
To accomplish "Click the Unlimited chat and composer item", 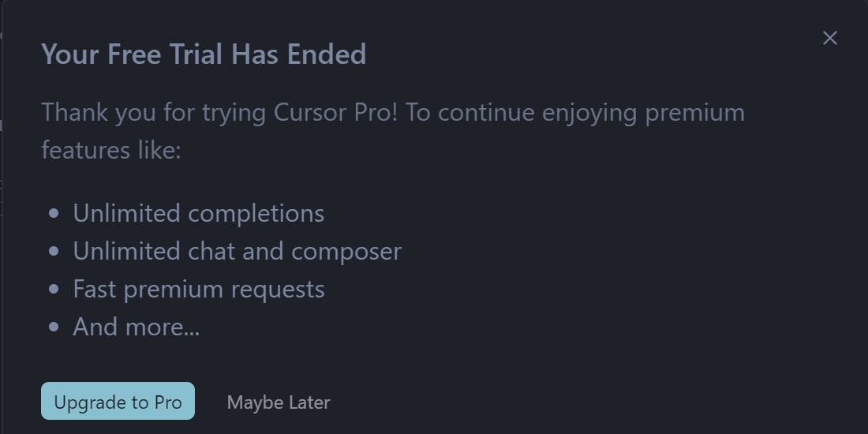I will [x=237, y=251].
